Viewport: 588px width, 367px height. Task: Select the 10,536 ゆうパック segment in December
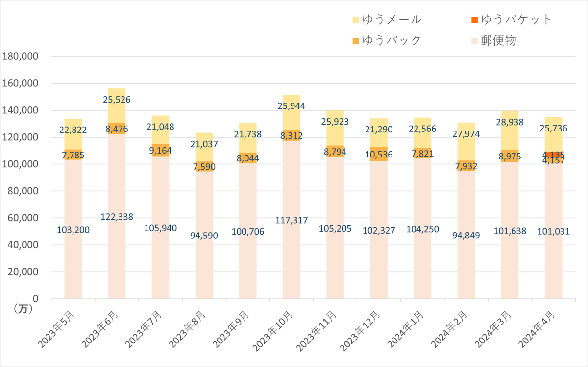pos(379,154)
